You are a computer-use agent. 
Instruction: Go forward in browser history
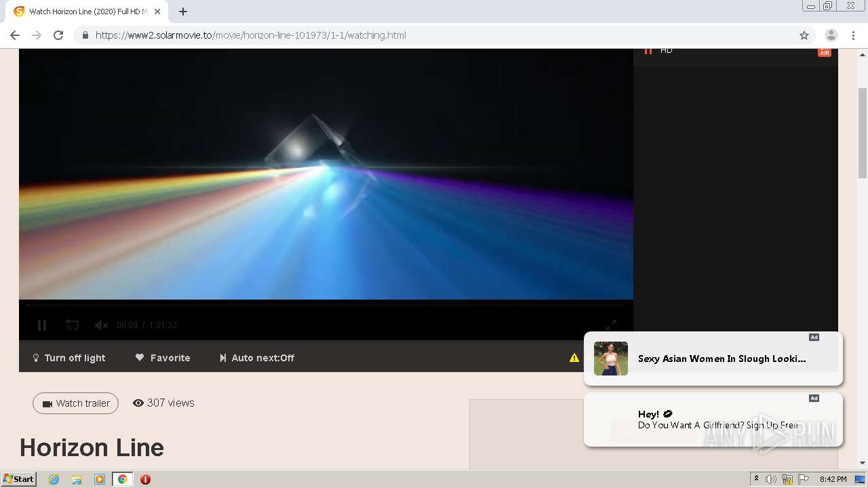37,35
